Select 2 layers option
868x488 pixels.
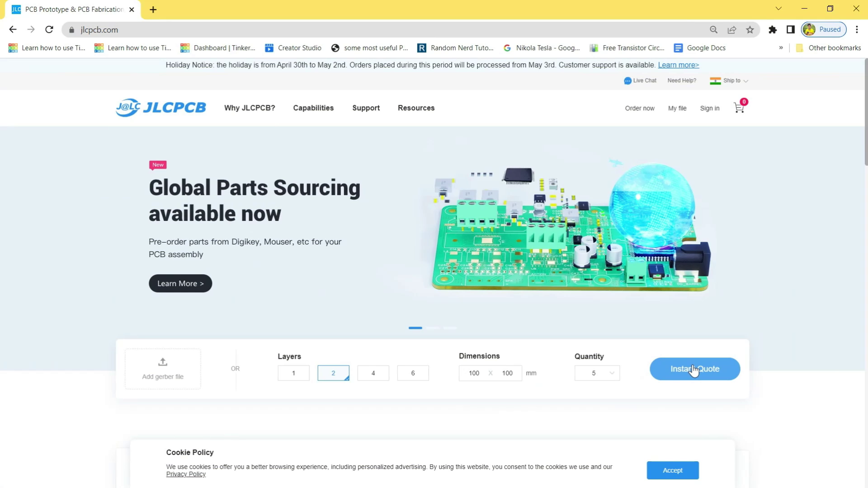(x=333, y=373)
